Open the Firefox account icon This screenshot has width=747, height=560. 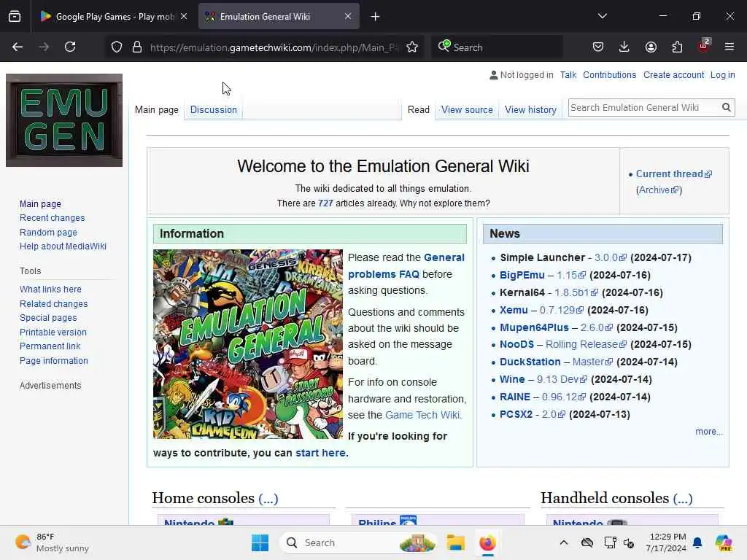click(x=651, y=47)
